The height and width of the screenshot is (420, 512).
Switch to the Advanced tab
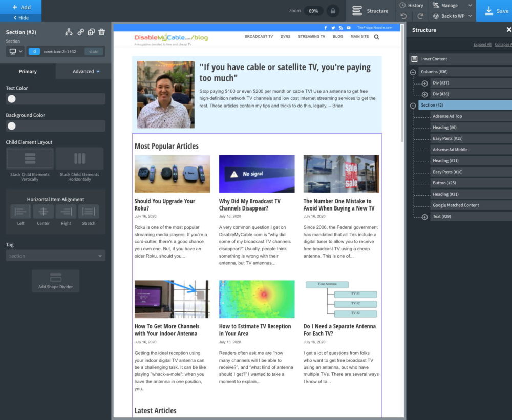tap(83, 71)
